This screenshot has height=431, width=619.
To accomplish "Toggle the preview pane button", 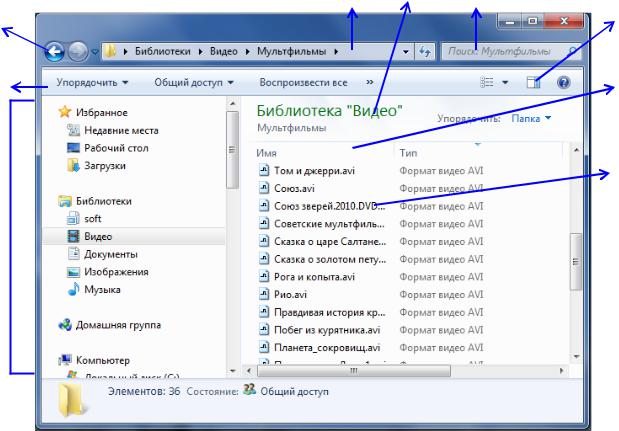I will (533, 82).
